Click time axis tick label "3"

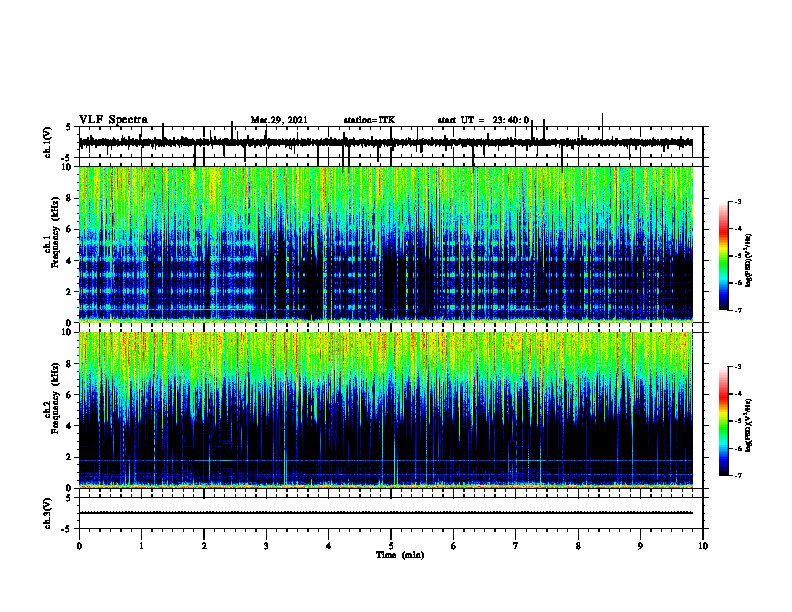266,546
